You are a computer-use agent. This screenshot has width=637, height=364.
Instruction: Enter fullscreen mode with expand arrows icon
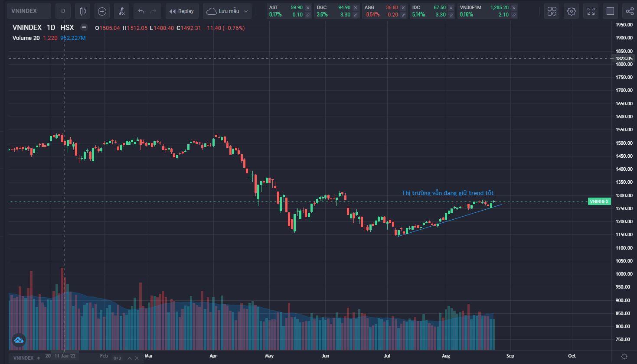[591, 11]
